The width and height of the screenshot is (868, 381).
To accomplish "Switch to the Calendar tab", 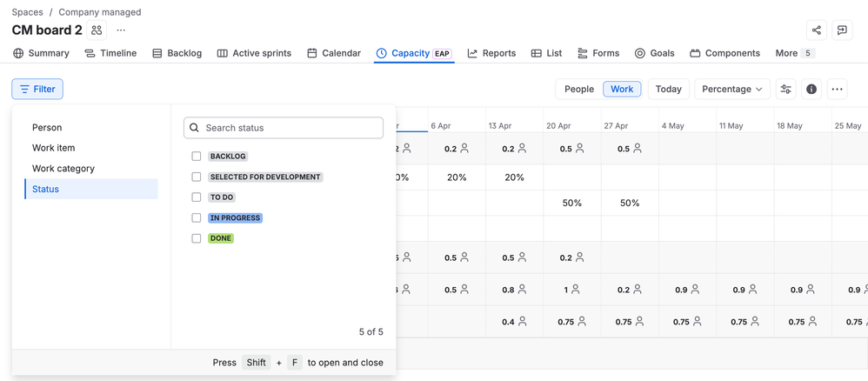I will [334, 53].
